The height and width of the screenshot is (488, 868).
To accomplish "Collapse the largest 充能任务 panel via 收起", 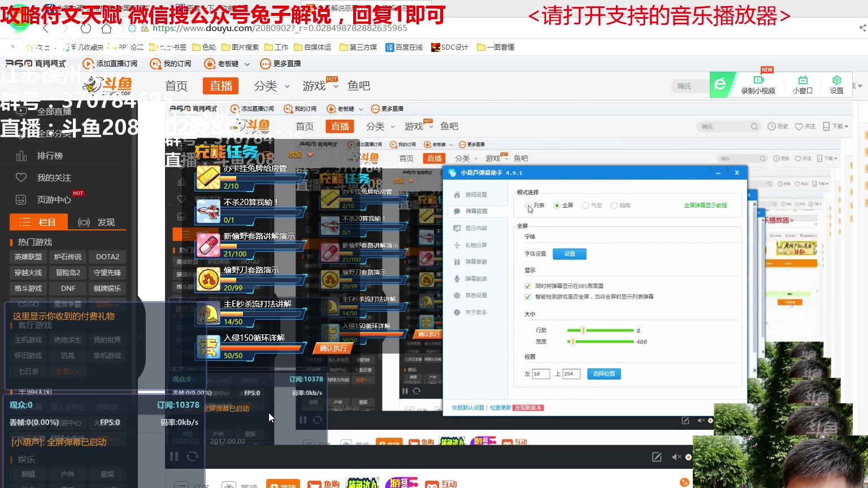I will (300, 155).
